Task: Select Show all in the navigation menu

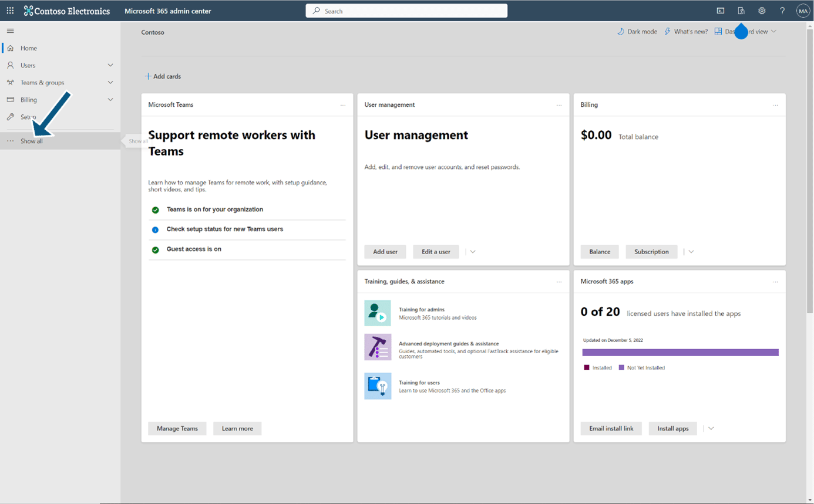Action: pyautogui.click(x=31, y=141)
